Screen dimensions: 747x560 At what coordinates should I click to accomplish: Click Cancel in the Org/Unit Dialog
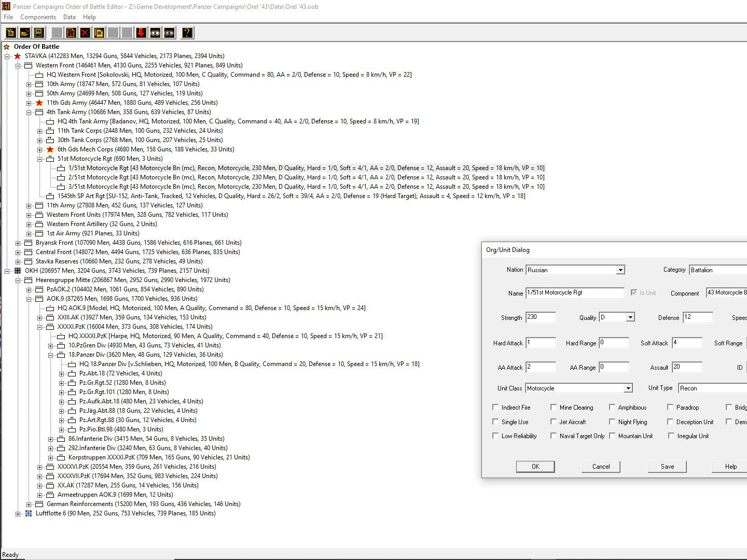click(x=601, y=467)
